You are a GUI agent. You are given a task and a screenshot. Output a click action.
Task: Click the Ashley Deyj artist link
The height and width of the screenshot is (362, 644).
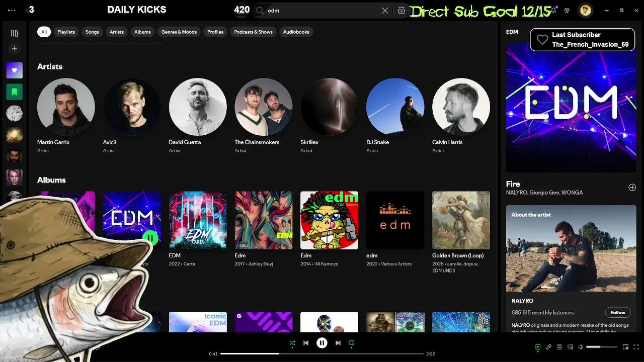(x=261, y=264)
